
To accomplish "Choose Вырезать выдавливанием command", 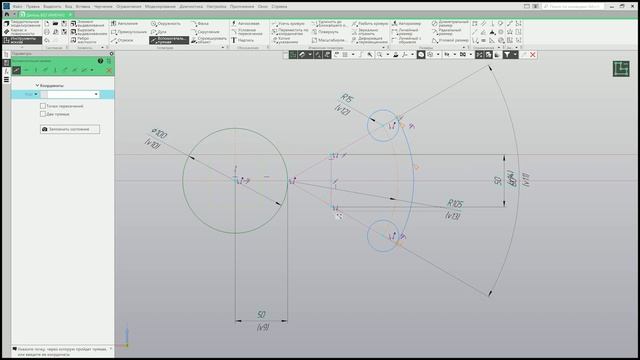I will click(x=88, y=32).
